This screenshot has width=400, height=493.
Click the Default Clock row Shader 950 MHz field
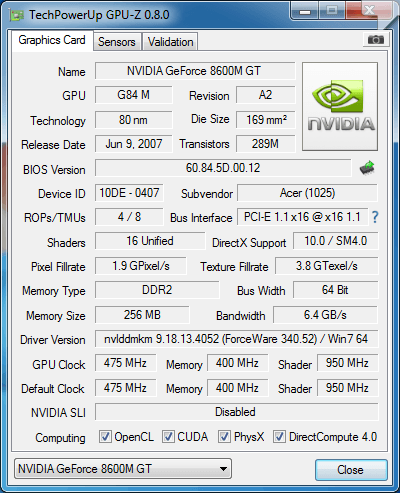(347, 388)
